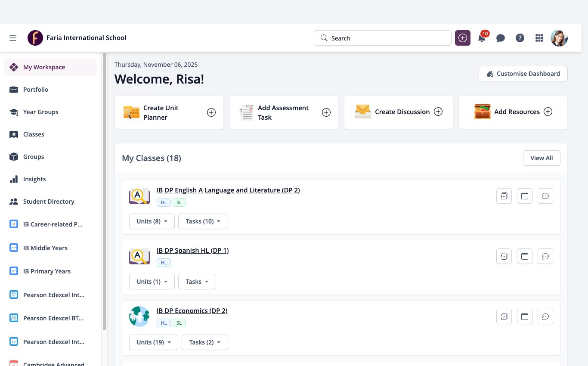Expand Units (8) dropdown
The image size is (588, 366).
click(x=152, y=221)
